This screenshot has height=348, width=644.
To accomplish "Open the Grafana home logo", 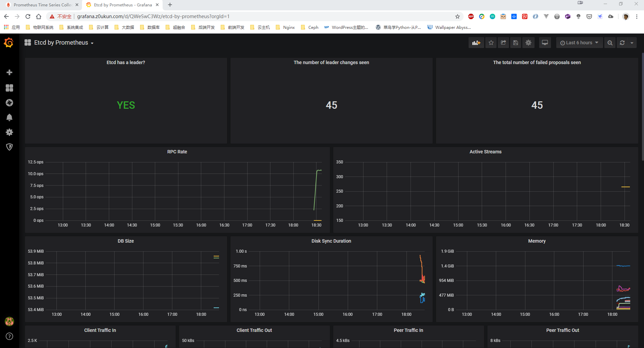I will tap(9, 43).
